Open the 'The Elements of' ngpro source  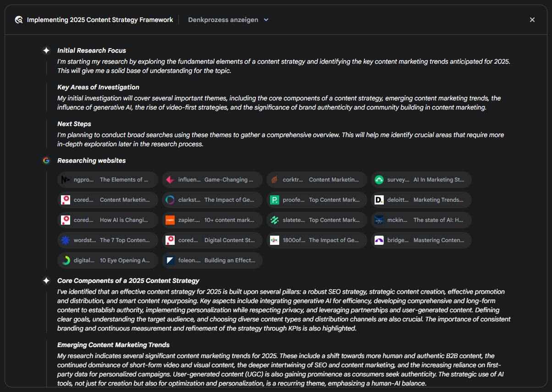point(108,180)
